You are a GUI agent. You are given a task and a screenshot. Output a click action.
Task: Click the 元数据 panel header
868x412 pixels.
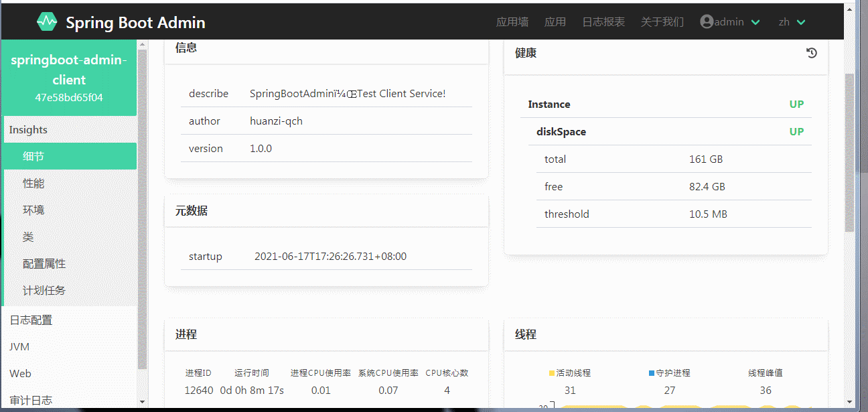(326, 210)
